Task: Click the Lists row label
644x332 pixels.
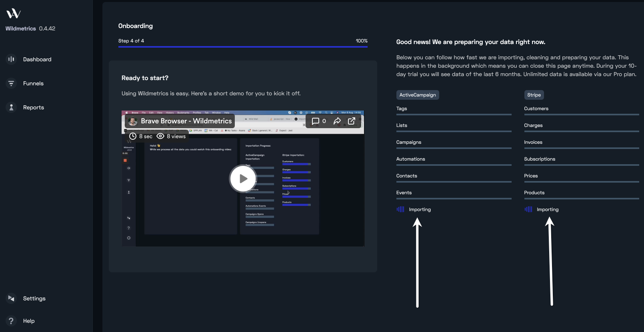Action: [402, 125]
